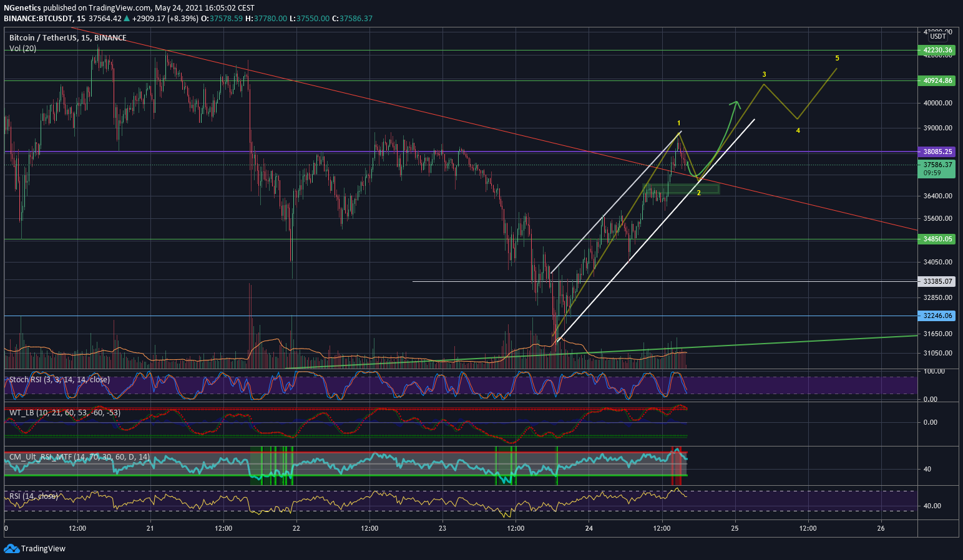
Task: Click the WT_LB indicator label
Action: [x=65, y=413]
